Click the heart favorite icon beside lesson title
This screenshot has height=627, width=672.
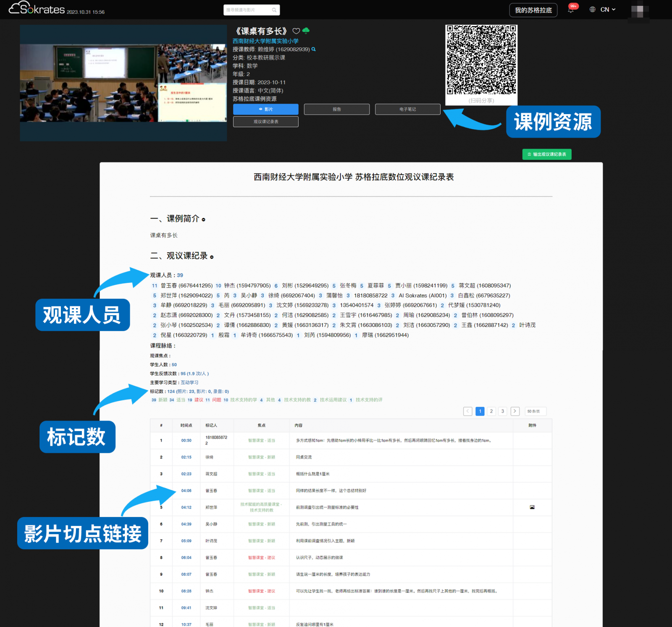coord(296,31)
